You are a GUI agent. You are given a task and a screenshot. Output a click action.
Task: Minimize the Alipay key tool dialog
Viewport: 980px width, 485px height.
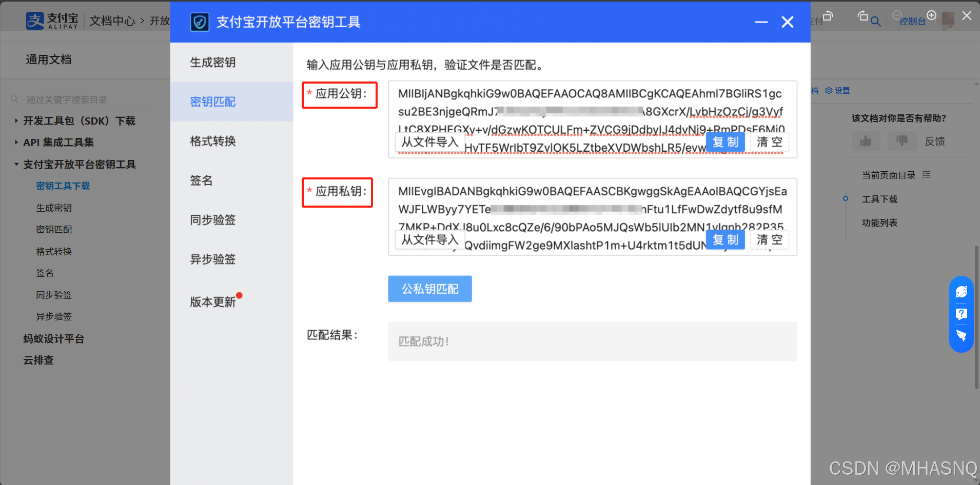761,22
